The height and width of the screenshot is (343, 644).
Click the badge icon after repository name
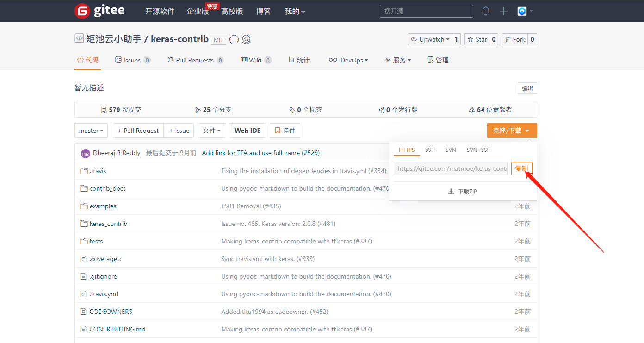point(246,40)
